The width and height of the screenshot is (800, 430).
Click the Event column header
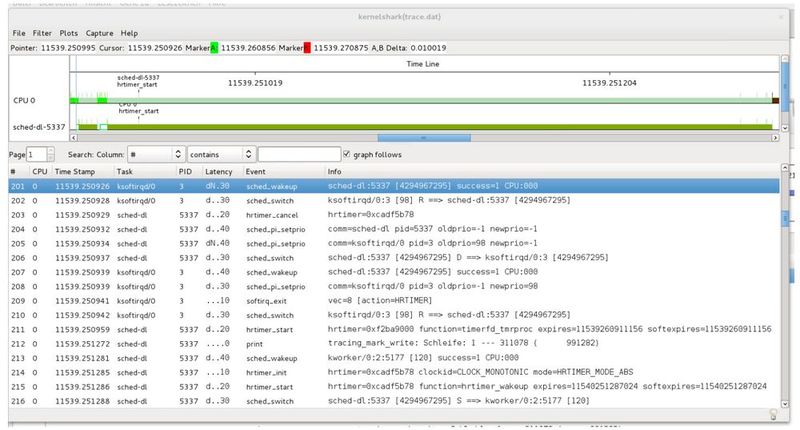coord(258,172)
